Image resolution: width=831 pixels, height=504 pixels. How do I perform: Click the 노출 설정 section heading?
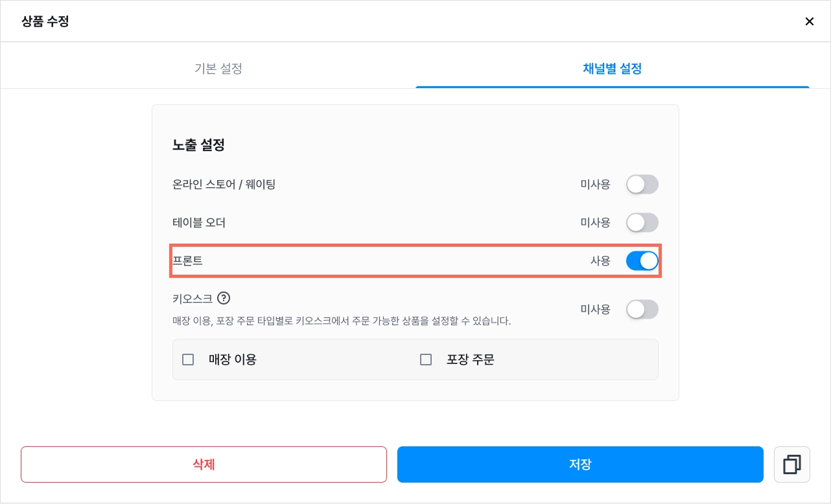click(x=198, y=145)
